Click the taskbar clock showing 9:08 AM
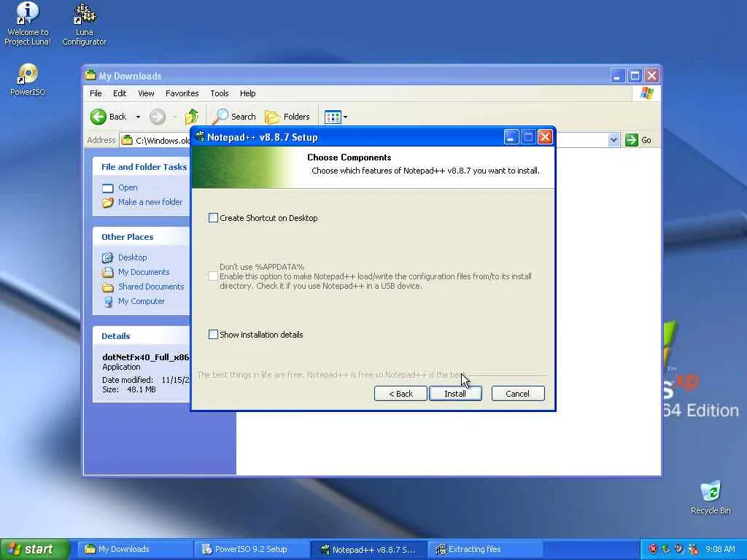Screen dimensions: 747x560 pos(720,549)
